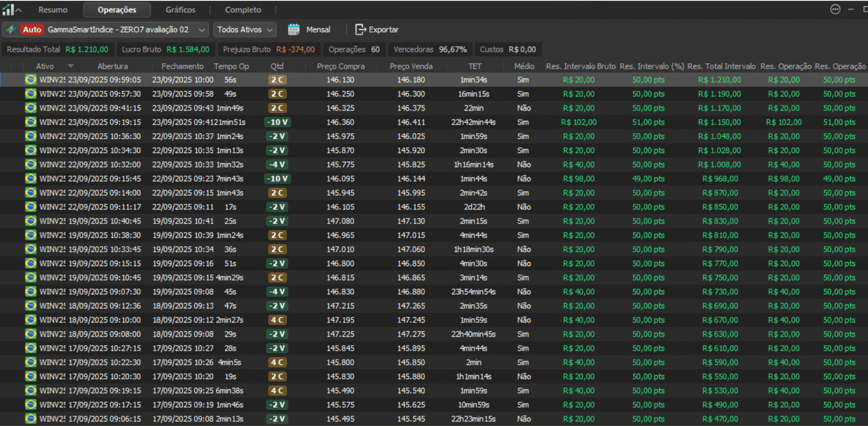Viewport: 868px width, 426px height.
Task: Click the strategy lightning icon beside Auto
Action: (11, 29)
